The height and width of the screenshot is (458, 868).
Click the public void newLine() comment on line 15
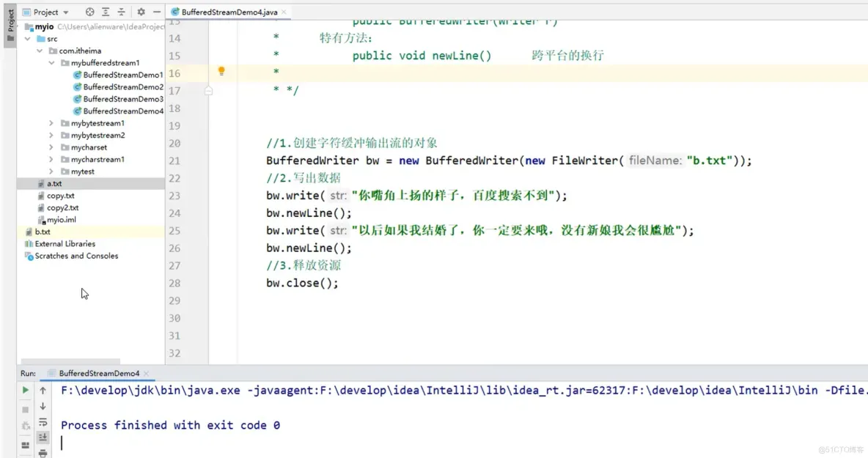pyautogui.click(x=422, y=56)
